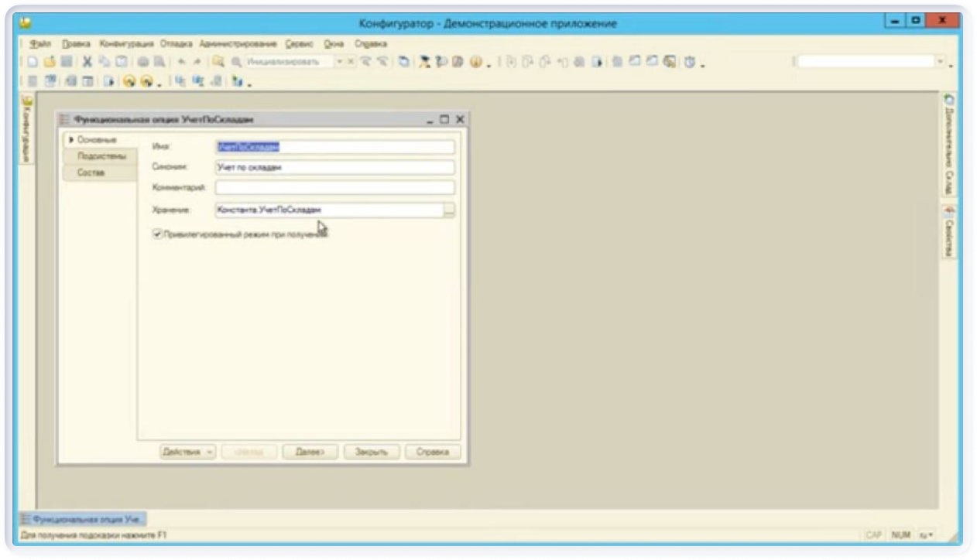This screenshot has width=977, height=560.
Task: Click the yellow Help question mark icon
Action: point(475,62)
